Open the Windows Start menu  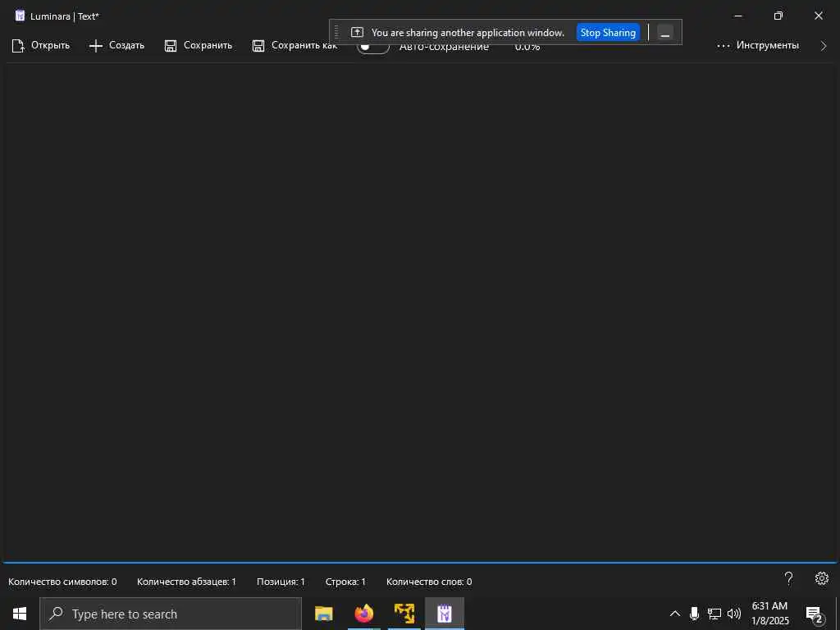20,614
